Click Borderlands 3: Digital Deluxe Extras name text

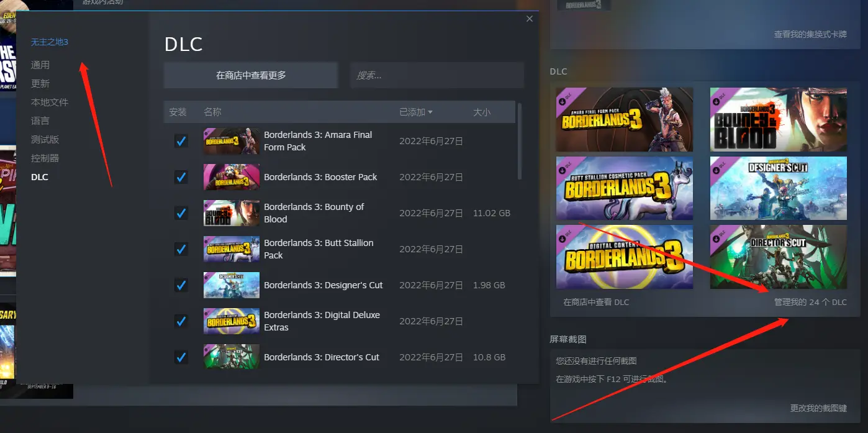point(322,321)
